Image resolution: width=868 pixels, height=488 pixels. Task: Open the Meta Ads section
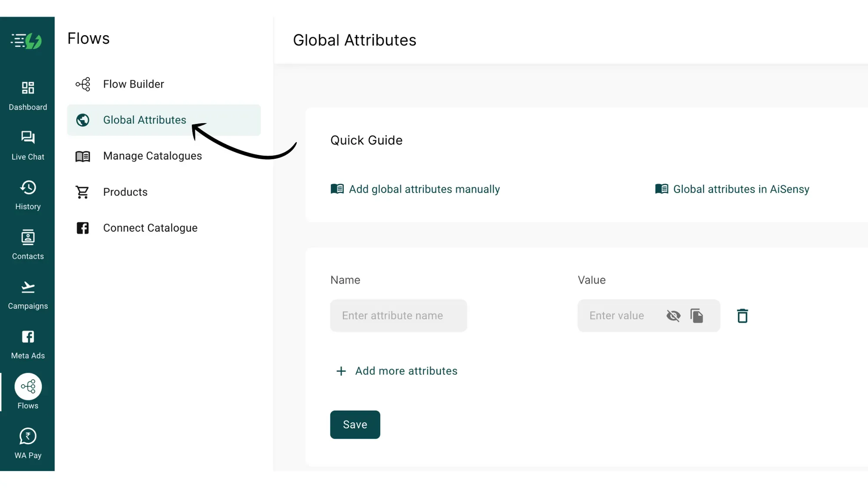(27, 344)
